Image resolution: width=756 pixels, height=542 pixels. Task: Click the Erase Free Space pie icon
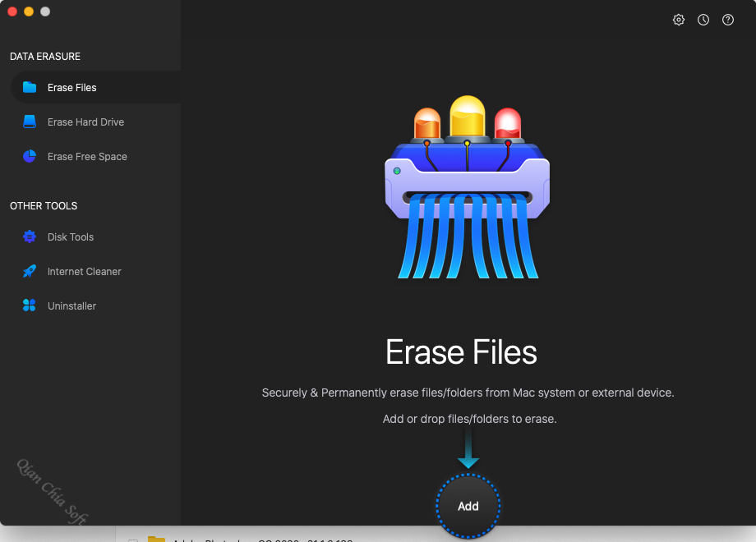pyautogui.click(x=30, y=156)
